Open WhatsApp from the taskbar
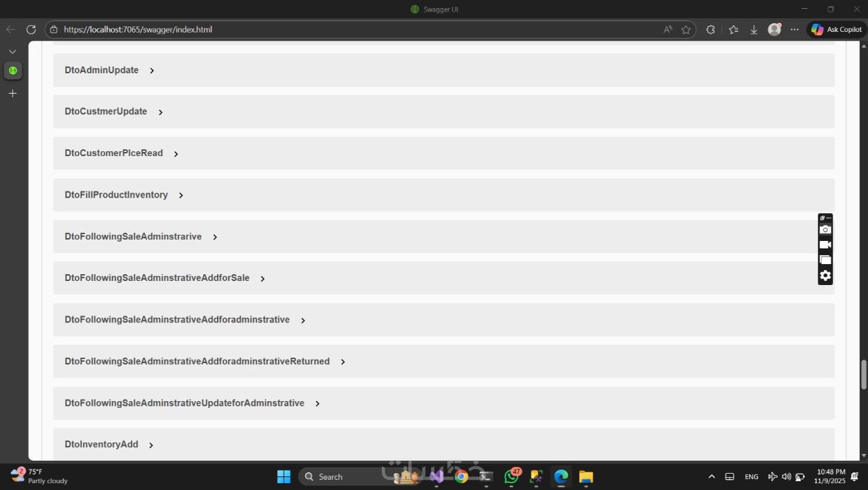The height and width of the screenshot is (490, 868). [511, 476]
